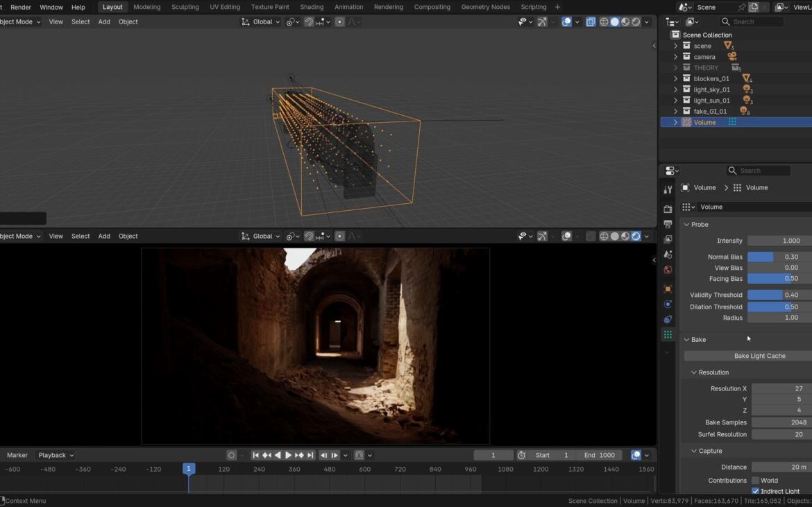Open the World properties tab
The image size is (812, 507).
coord(668,270)
